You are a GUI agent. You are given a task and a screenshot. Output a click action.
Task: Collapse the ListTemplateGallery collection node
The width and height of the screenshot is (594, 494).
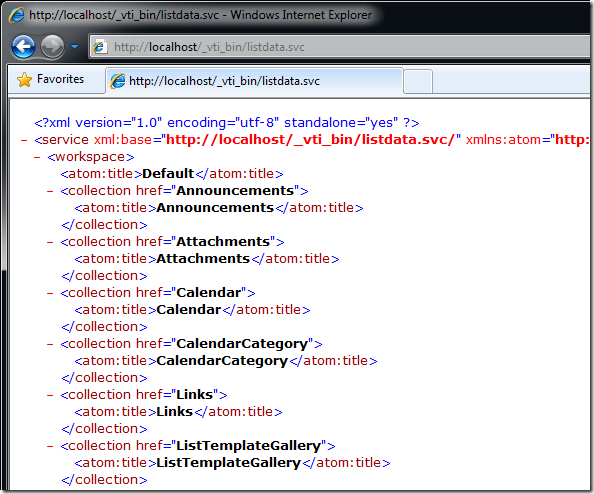50,446
